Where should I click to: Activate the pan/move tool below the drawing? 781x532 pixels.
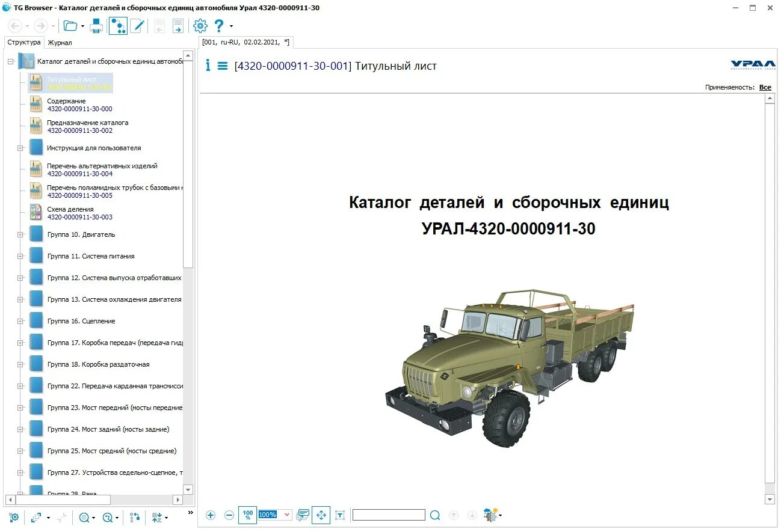[321, 515]
